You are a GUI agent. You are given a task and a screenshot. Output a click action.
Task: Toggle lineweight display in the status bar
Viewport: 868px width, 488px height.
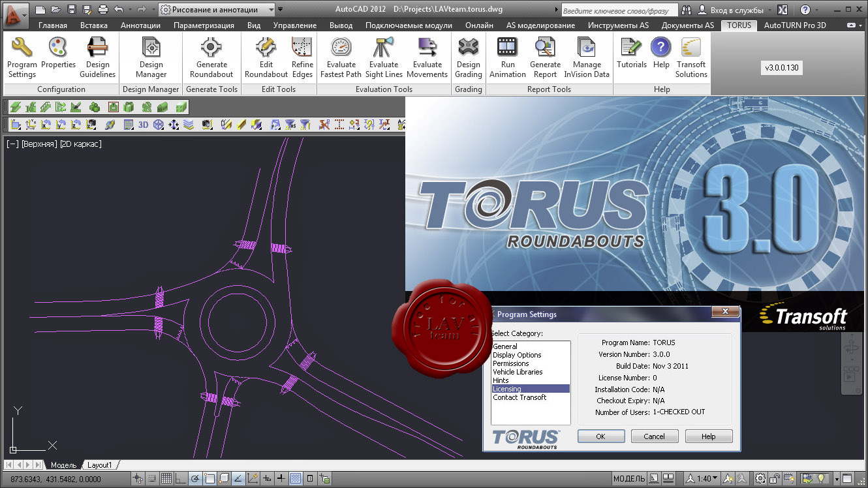[x=281, y=479]
